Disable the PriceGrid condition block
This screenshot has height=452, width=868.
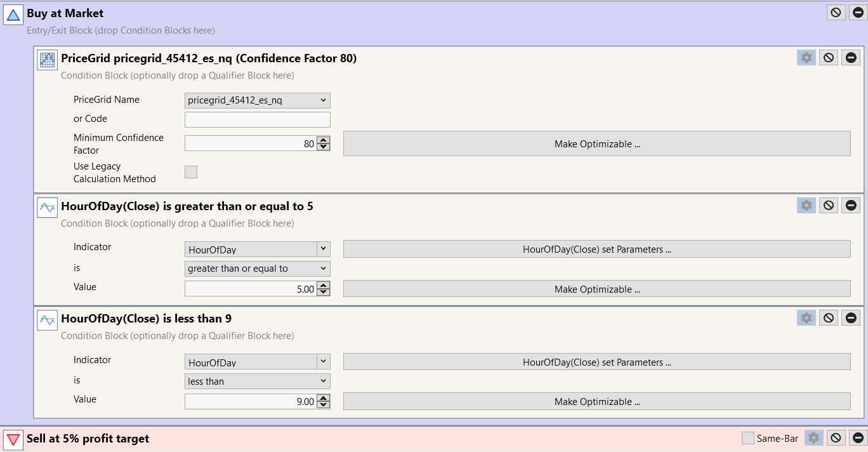828,58
